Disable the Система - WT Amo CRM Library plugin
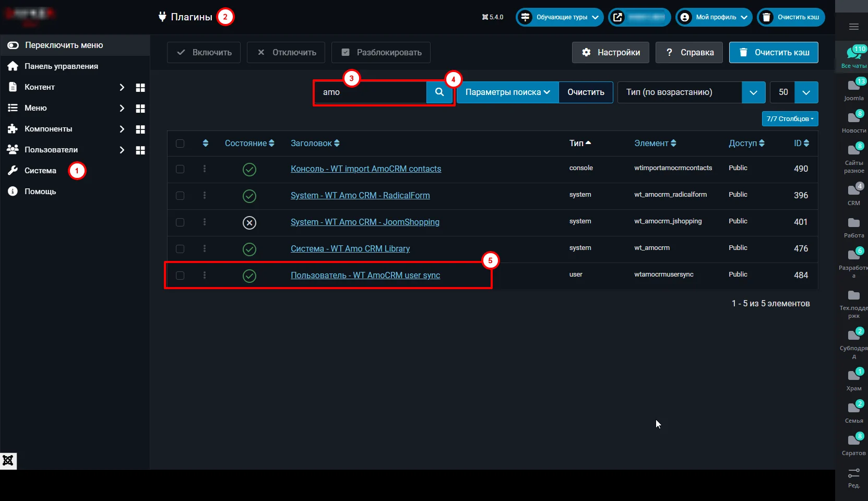 tap(249, 249)
